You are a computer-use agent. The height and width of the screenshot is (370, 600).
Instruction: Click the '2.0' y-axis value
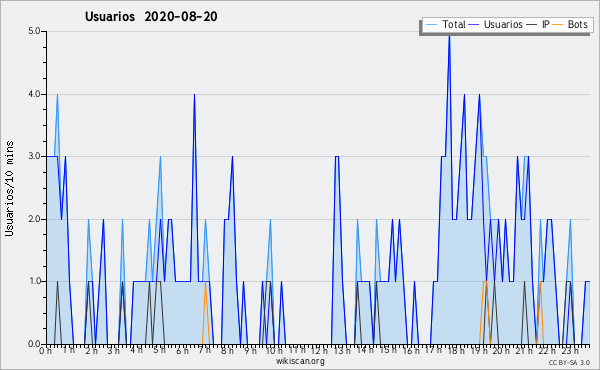point(34,219)
